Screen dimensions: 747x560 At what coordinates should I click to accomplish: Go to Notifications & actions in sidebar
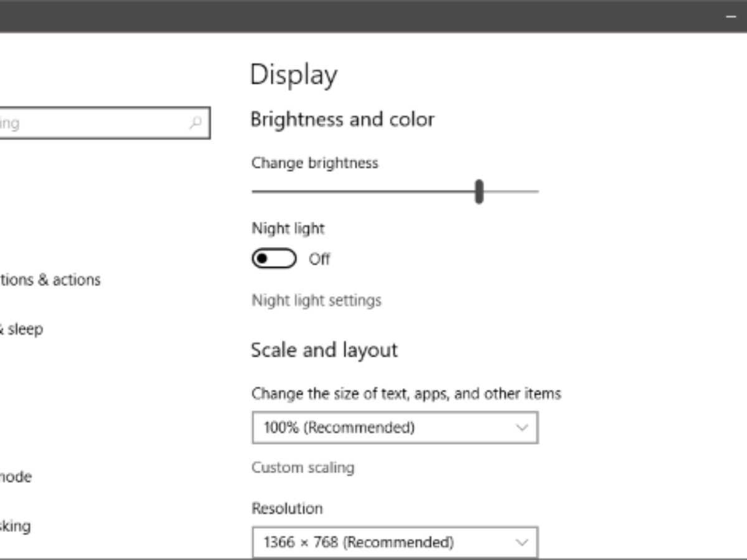pyautogui.click(x=50, y=280)
